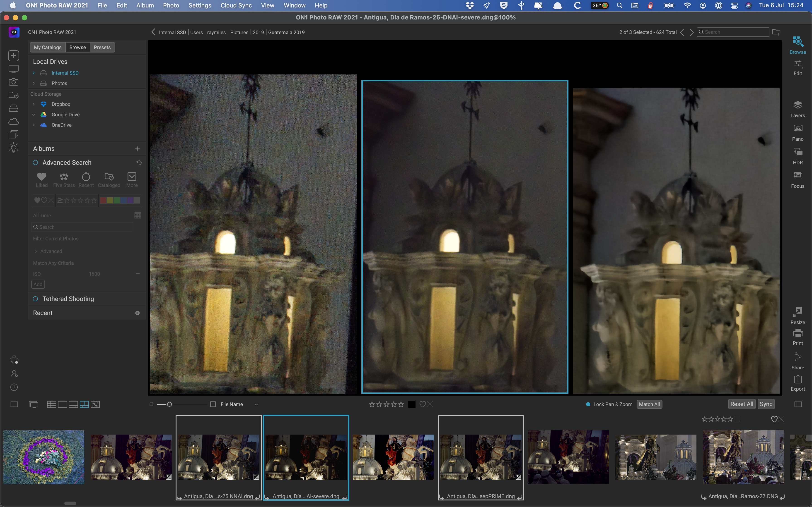Image resolution: width=812 pixels, height=507 pixels.
Task: Open the Layers module
Action: tap(797, 109)
